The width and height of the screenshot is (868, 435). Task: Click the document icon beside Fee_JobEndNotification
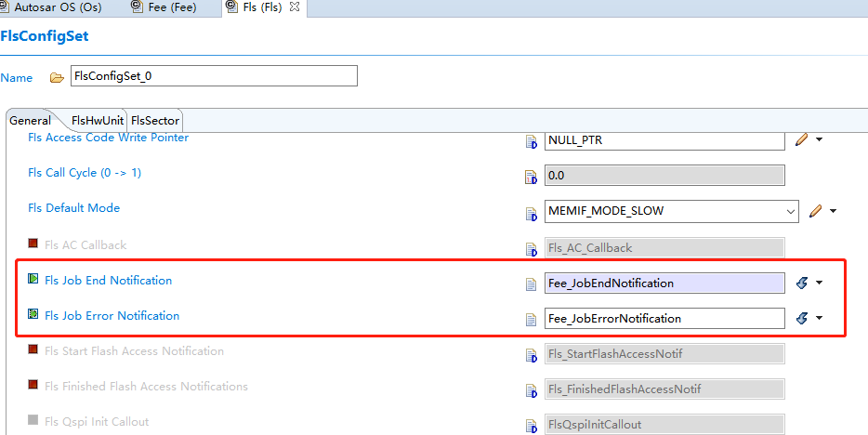point(531,284)
